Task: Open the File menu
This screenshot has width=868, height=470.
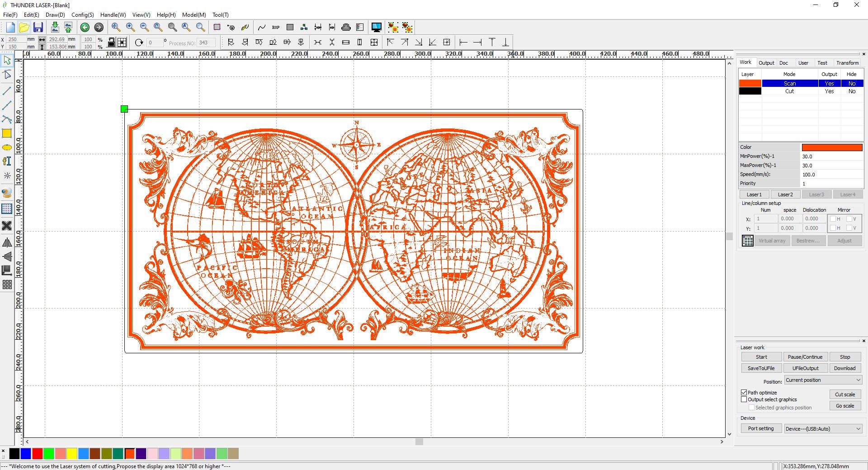Action: pyautogui.click(x=10, y=15)
